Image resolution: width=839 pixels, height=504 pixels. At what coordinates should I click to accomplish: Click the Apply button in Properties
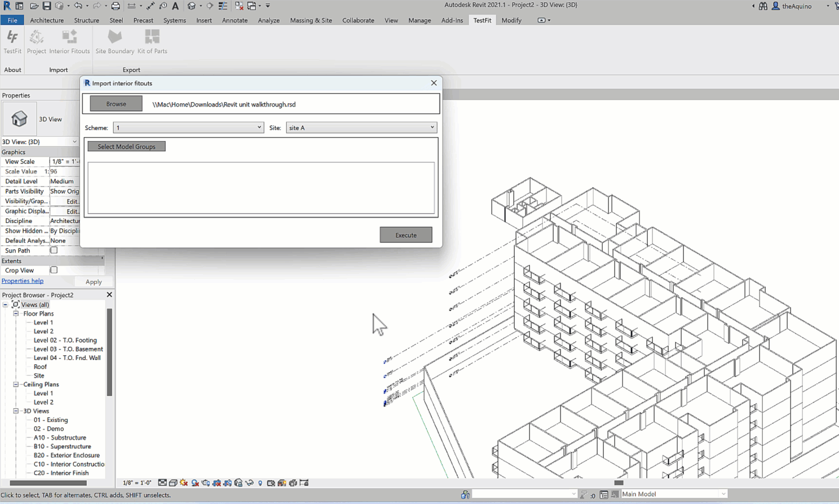click(x=94, y=282)
